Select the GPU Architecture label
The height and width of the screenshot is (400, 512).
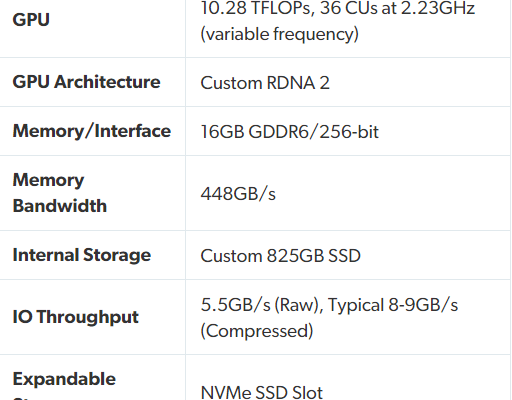86,82
